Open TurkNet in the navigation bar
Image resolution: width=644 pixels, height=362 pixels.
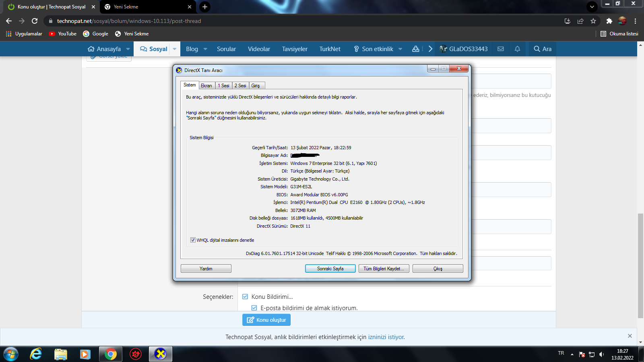(x=330, y=49)
